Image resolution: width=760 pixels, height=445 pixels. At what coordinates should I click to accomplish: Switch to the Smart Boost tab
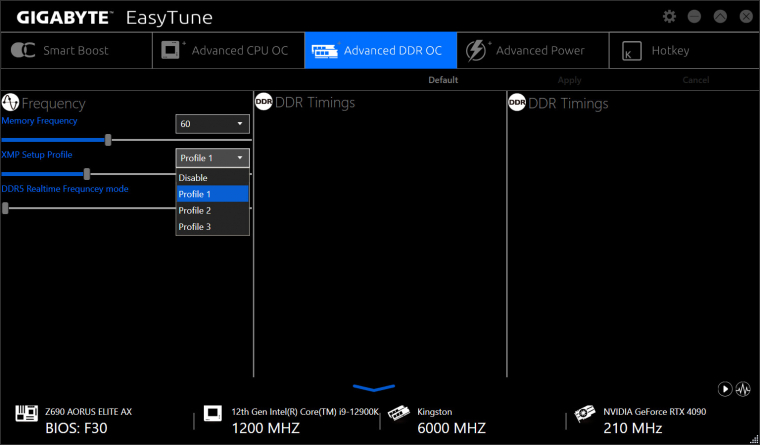tap(77, 50)
